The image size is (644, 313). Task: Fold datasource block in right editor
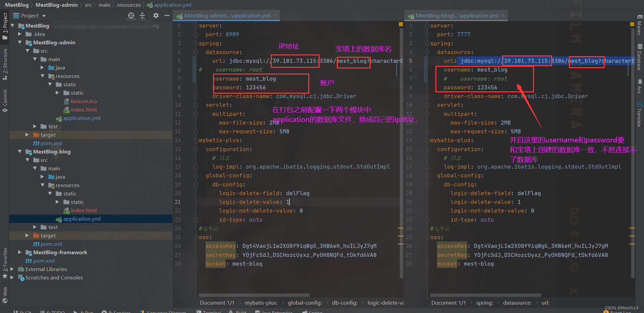coord(427,52)
